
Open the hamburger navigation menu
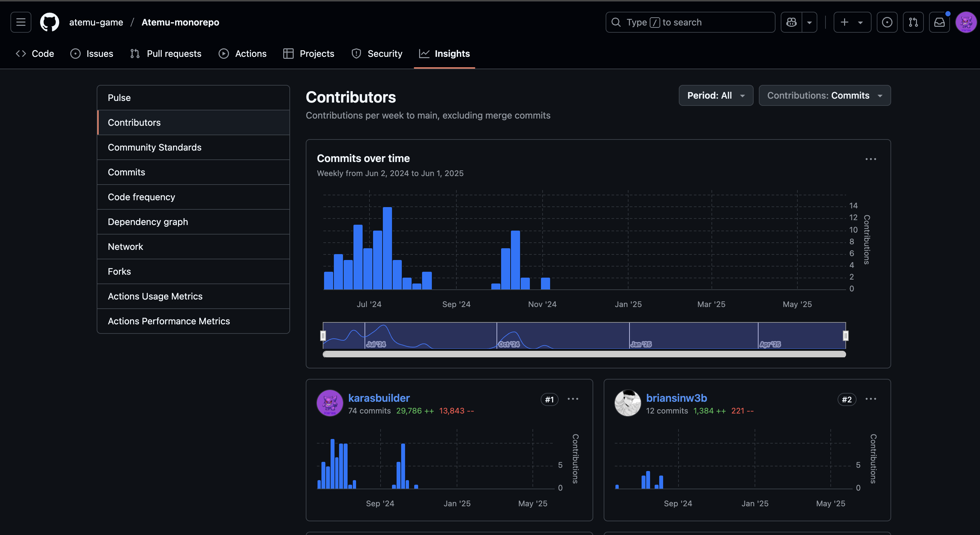(x=21, y=22)
